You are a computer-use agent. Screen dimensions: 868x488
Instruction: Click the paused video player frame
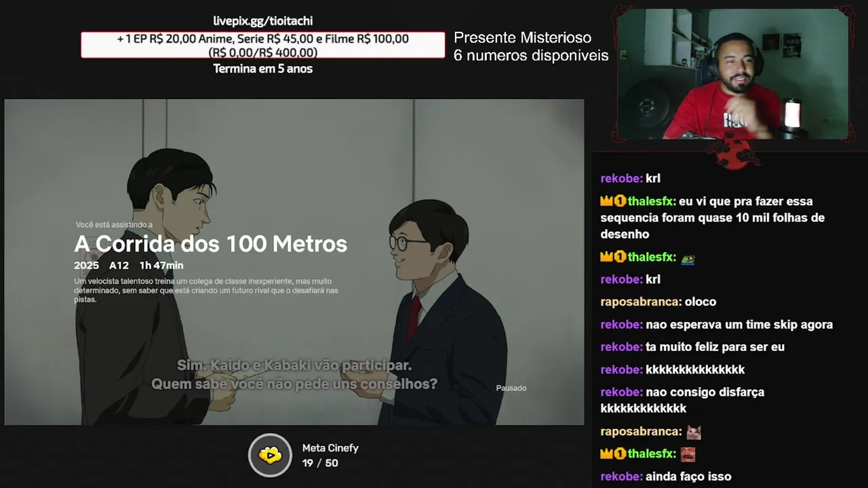tap(294, 262)
